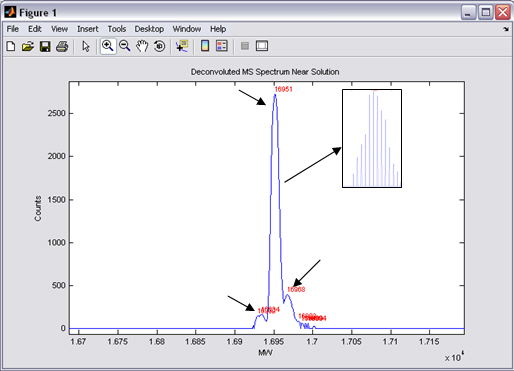Click the dock figure arrow icon

pyautogui.click(x=506, y=29)
